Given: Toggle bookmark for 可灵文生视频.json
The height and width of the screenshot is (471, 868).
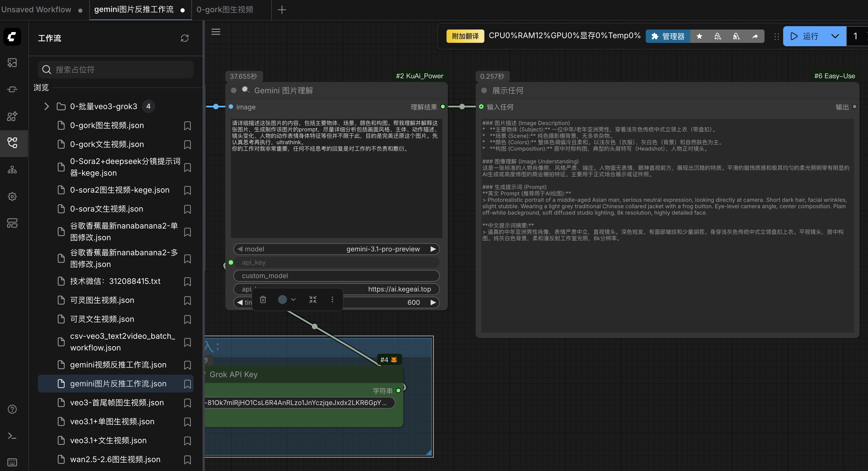Looking at the screenshot, I should (x=187, y=319).
